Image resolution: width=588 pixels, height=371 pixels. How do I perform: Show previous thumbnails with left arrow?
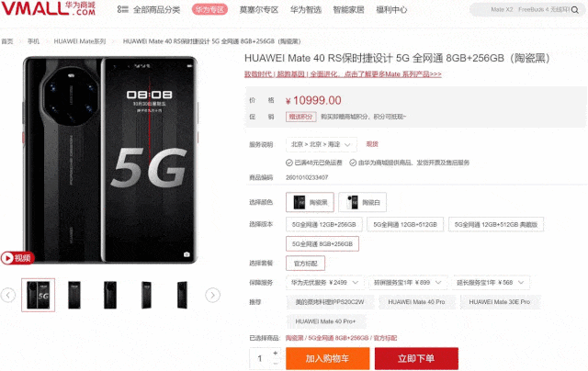tap(8, 296)
